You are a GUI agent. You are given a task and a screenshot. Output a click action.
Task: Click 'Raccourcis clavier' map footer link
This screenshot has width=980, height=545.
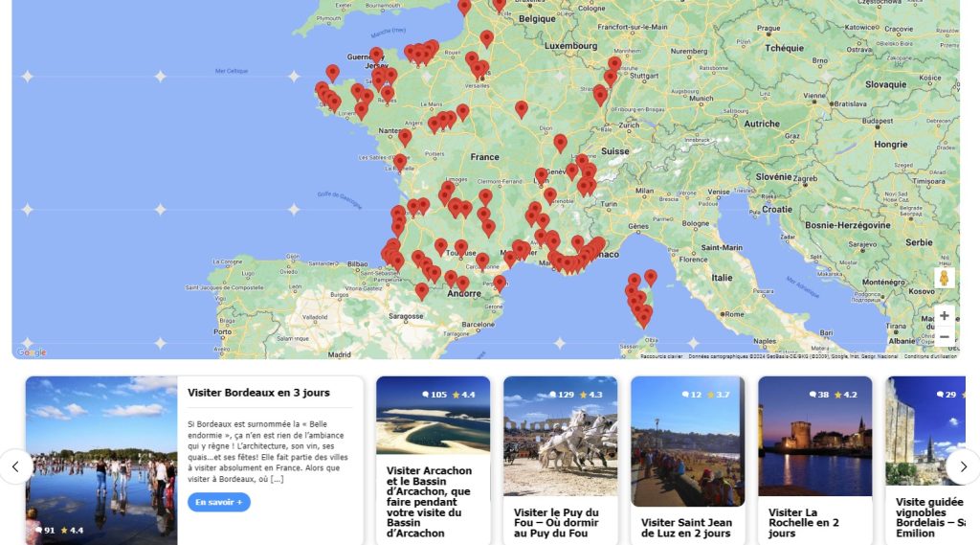pyautogui.click(x=661, y=356)
